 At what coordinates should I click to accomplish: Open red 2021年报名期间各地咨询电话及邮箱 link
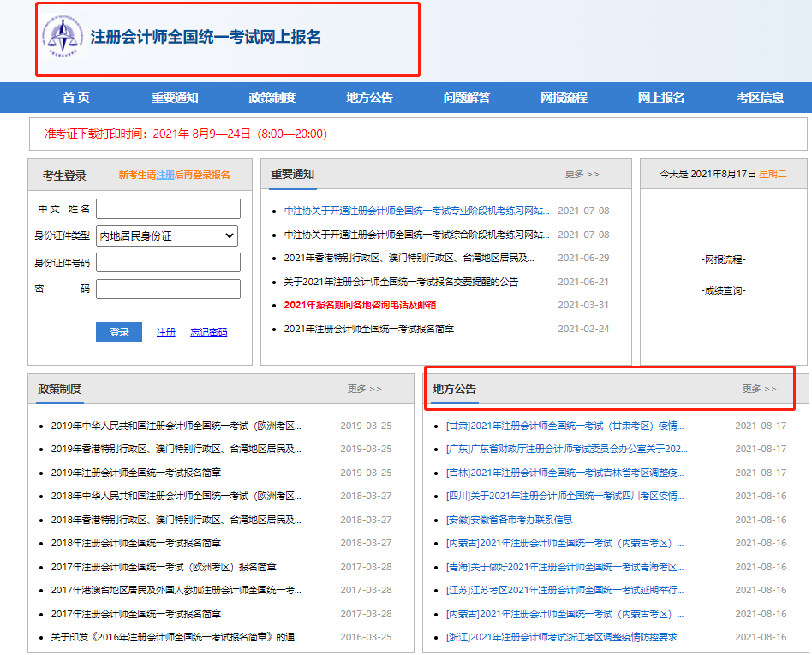360,305
